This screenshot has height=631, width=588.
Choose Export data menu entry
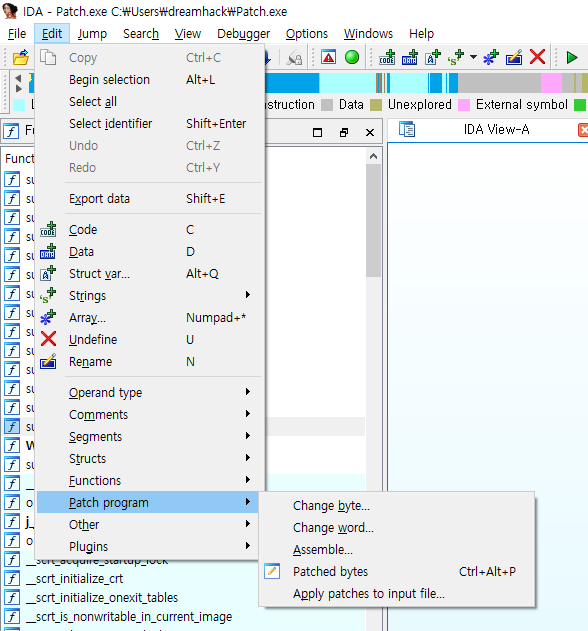tap(150, 198)
